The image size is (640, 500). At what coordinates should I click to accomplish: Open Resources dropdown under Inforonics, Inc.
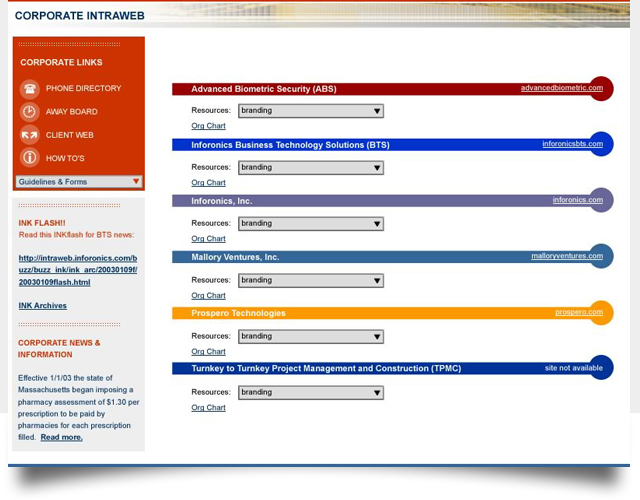(311, 223)
